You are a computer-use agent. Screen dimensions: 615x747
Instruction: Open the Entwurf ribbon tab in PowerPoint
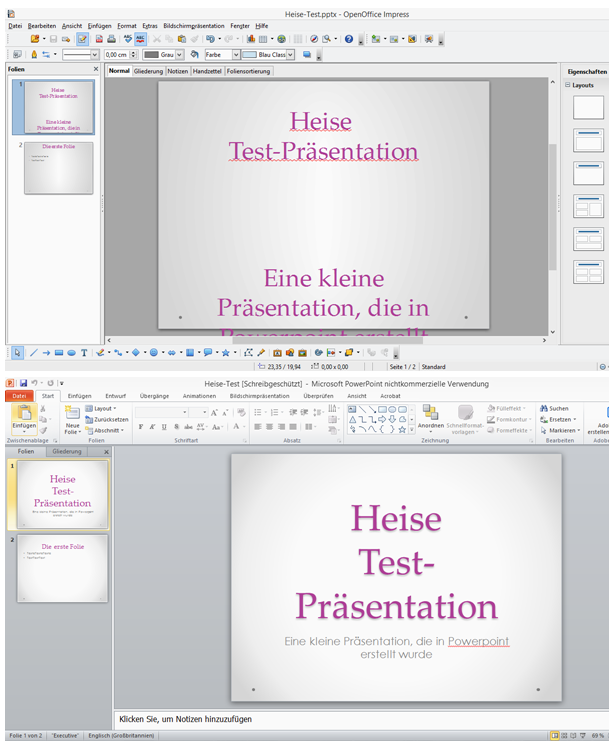pos(116,396)
